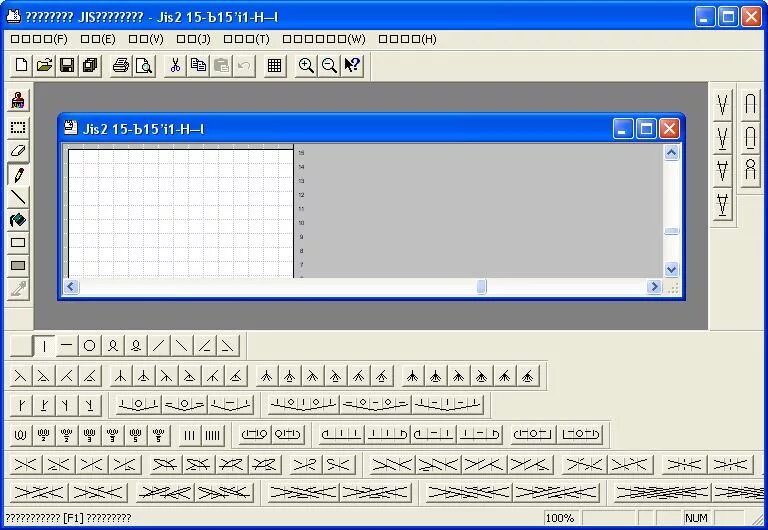Click the vertical scrollbar thumb in chart window
Image resolution: width=768 pixels, height=530 pixels.
[671, 231]
